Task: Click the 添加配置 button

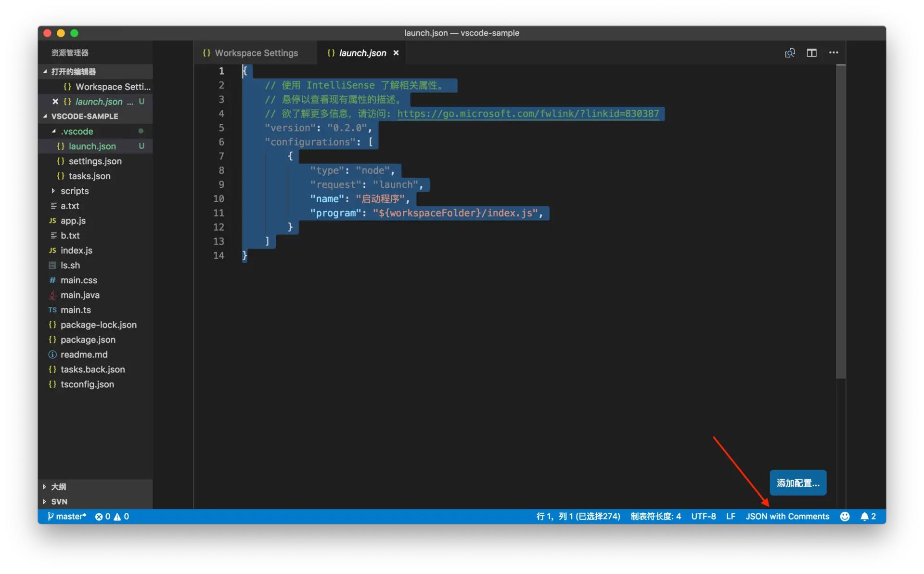Action: click(797, 483)
